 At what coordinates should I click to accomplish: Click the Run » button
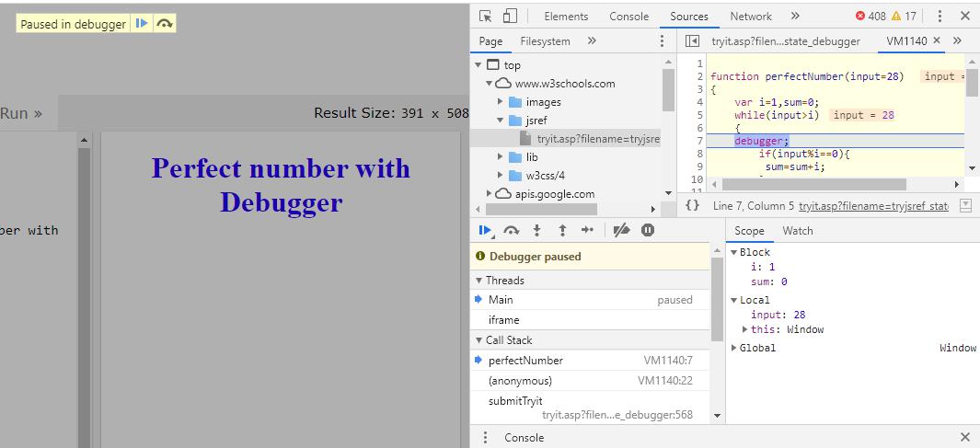coord(22,113)
